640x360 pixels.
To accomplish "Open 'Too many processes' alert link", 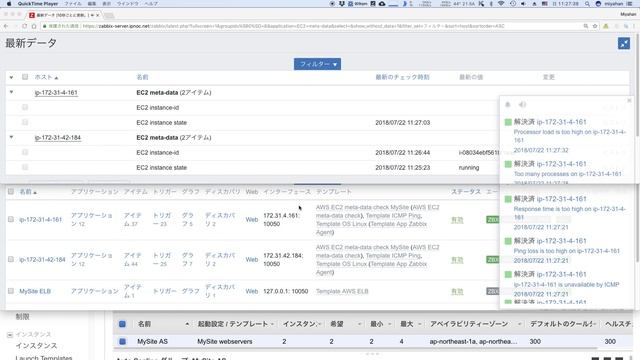I will pos(567,174).
